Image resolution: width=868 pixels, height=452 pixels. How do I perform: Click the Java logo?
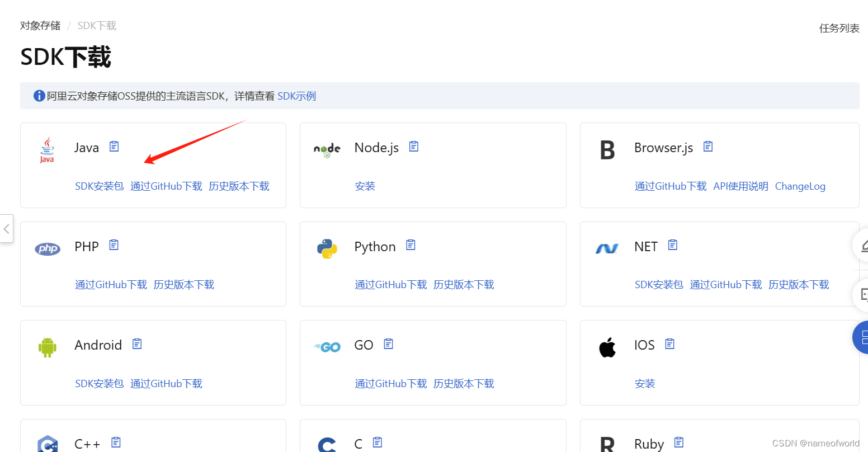pyautogui.click(x=47, y=150)
